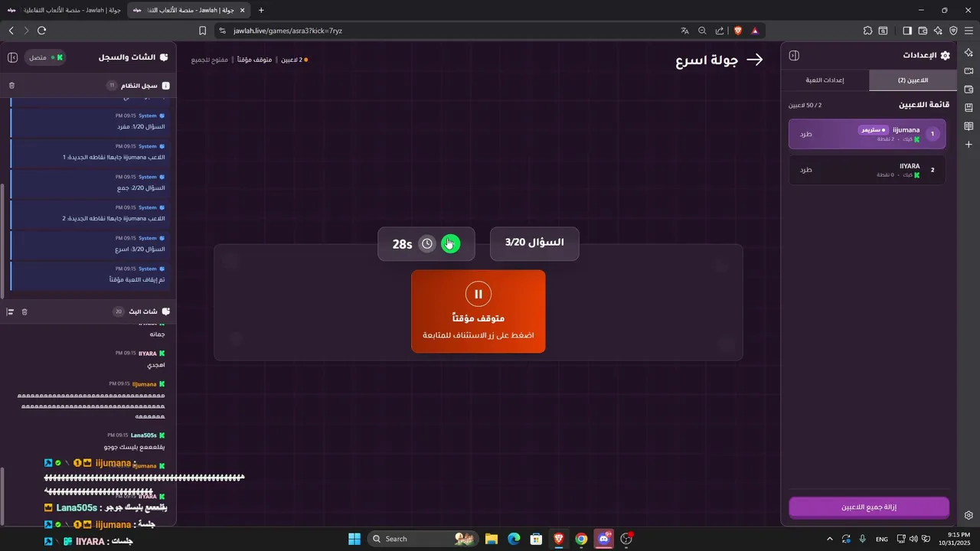Click the system log info icon
Viewport: 980px width, 551px height.
[166, 86]
